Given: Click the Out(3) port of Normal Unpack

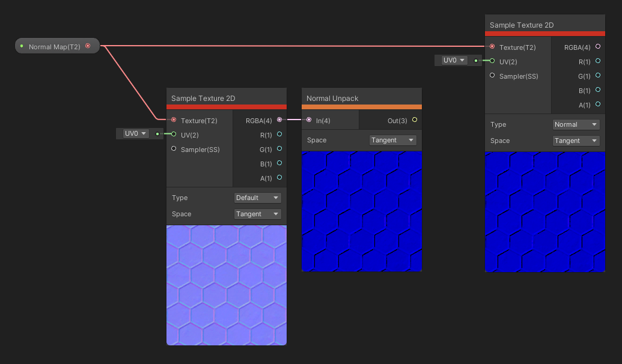Looking at the screenshot, I should [414, 120].
